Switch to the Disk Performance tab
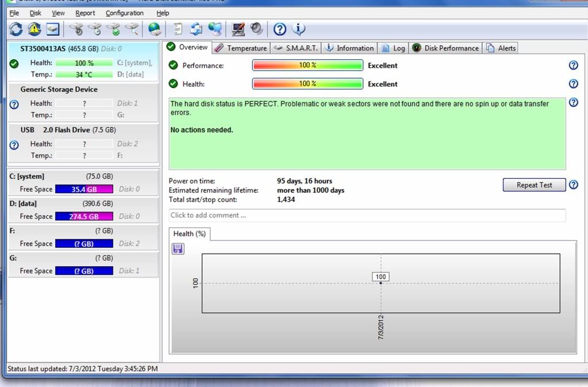 (445, 48)
